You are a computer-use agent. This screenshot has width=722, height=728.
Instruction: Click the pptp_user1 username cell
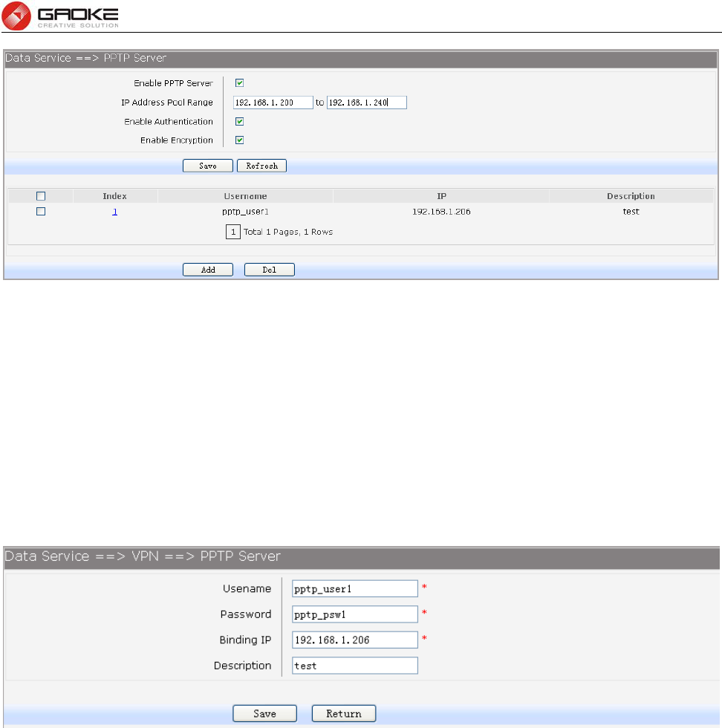(245, 212)
